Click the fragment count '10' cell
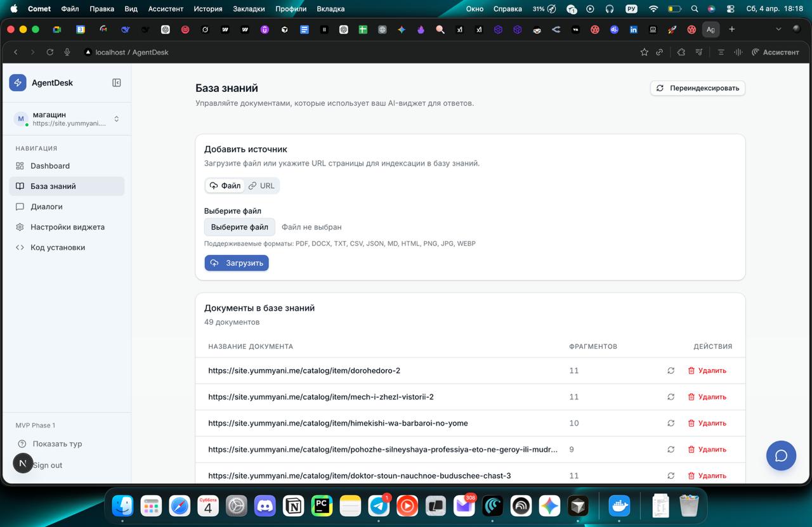The width and height of the screenshot is (812, 527). pyautogui.click(x=573, y=423)
